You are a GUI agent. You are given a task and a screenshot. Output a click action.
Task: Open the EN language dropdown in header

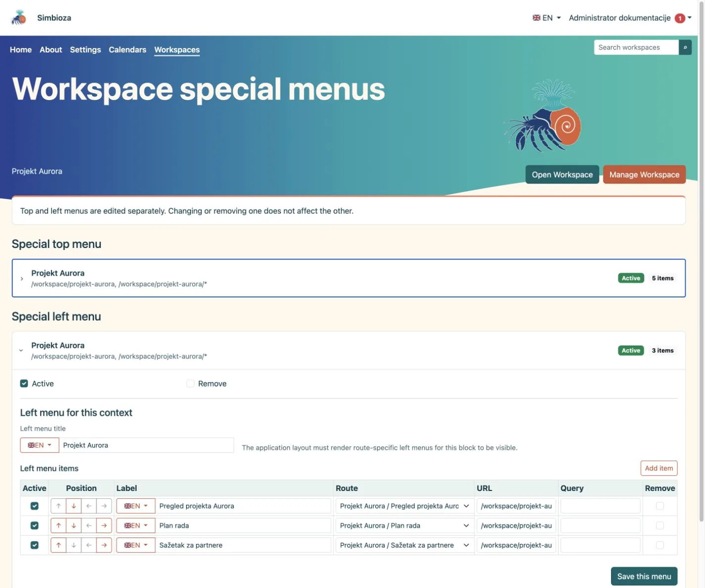click(x=547, y=18)
